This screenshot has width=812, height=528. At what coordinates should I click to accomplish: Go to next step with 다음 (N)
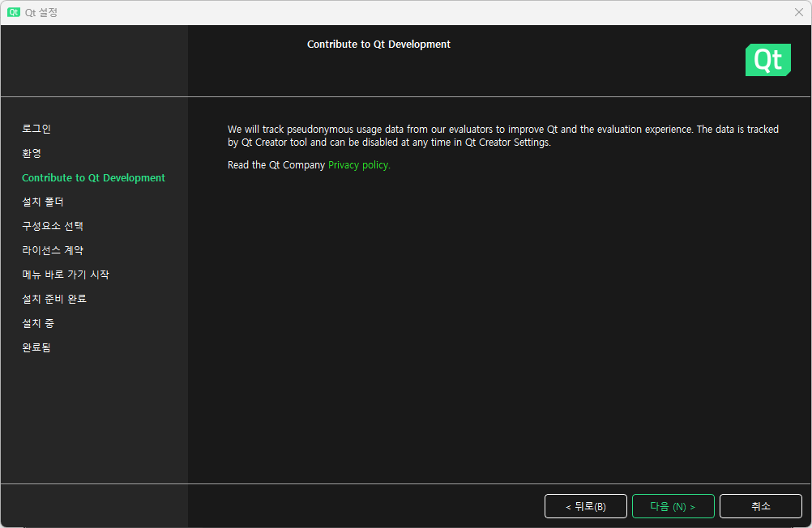coord(673,506)
